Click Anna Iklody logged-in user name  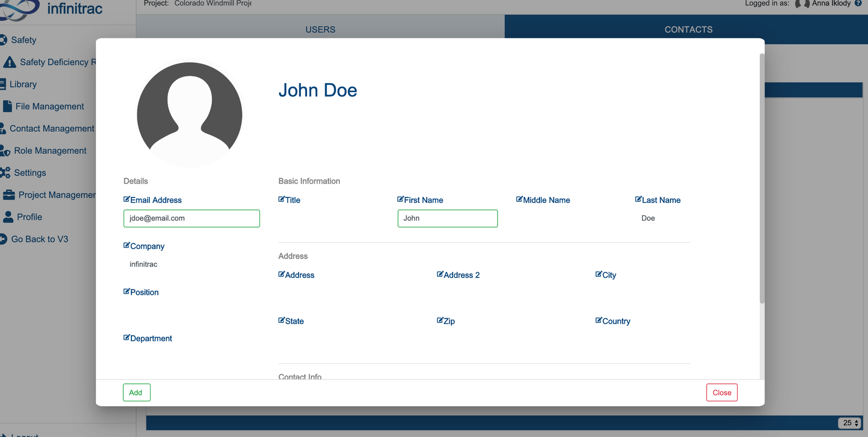click(831, 3)
